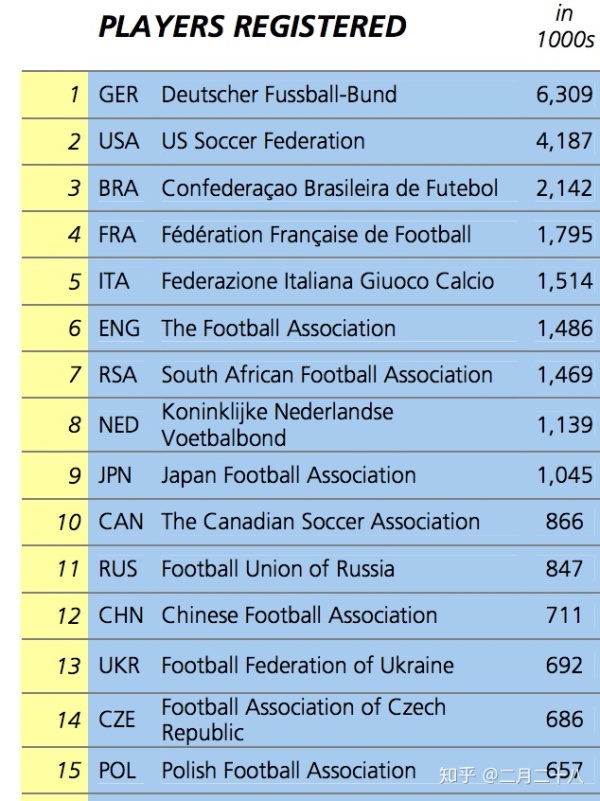This screenshot has width=600, height=801.
Task: Click the ITA country code
Action: [x=114, y=281]
